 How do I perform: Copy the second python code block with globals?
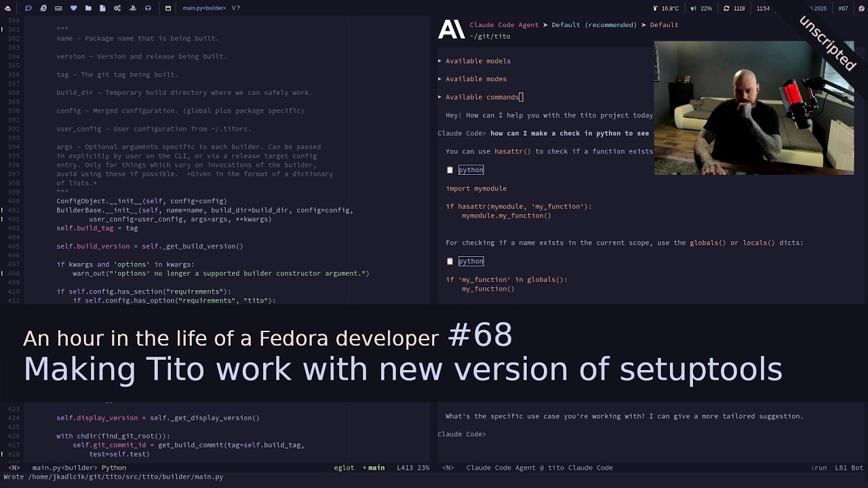[x=450, y=261]
